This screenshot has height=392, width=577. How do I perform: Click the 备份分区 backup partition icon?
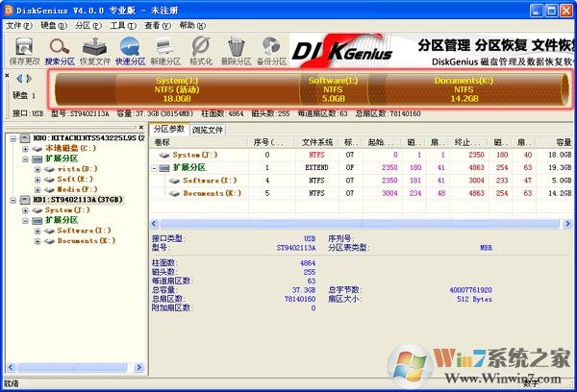[272, 48]
